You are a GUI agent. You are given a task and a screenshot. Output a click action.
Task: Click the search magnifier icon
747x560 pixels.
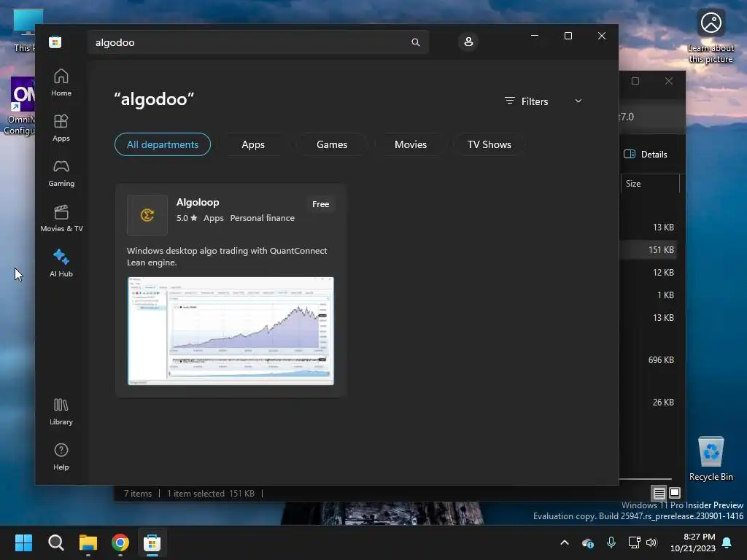point(415,42)
